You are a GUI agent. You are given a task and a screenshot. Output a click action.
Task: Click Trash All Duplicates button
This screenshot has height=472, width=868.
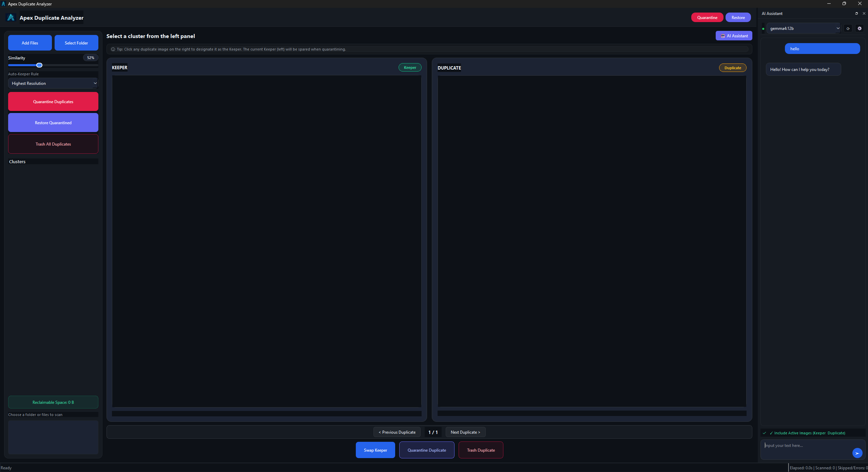pos(53,144)
